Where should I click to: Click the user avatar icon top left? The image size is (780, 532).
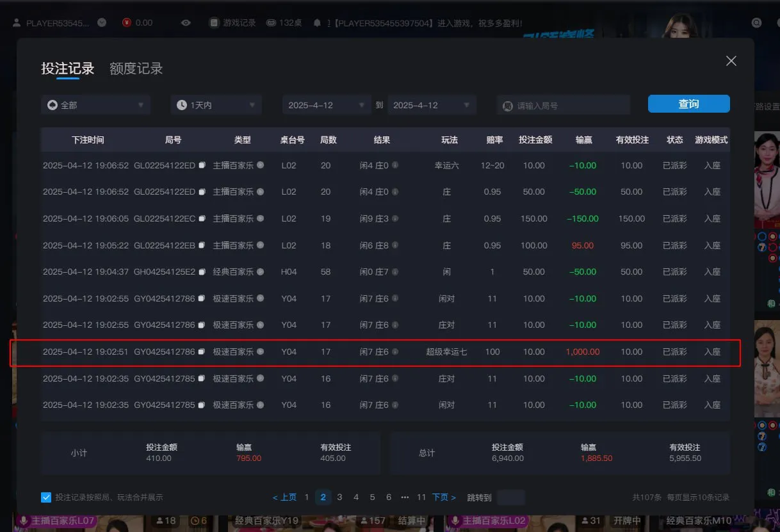(x=15, y=22)
